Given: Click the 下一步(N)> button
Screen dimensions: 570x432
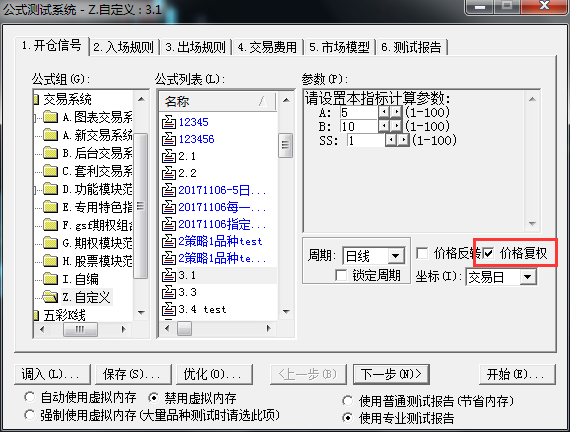Looking at the screenshot, I should (391, 374).
